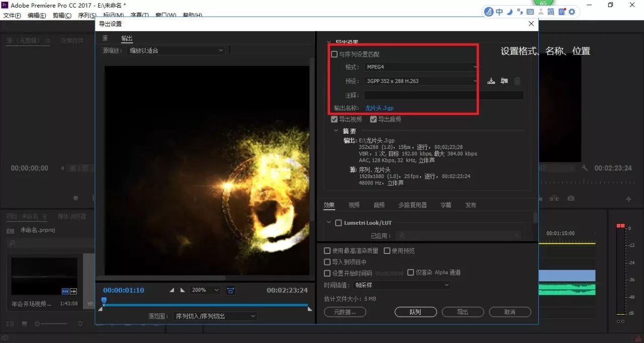Click the IME toolbar 简 icon
This screenshot has height=343, width=644.
(550, 12)
